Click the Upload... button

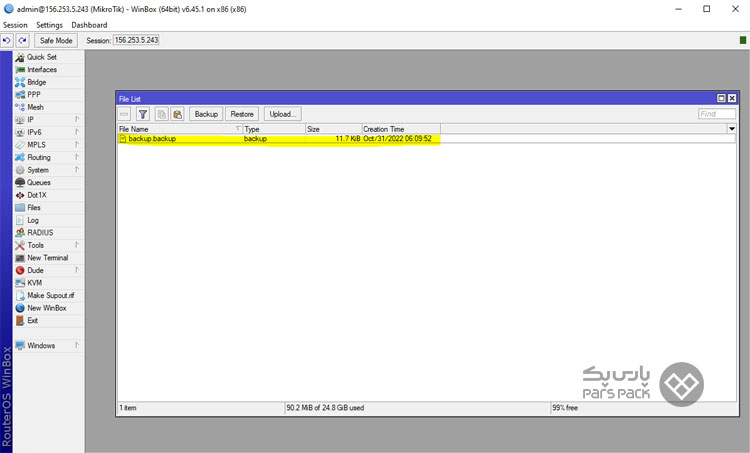coord(282,114)
